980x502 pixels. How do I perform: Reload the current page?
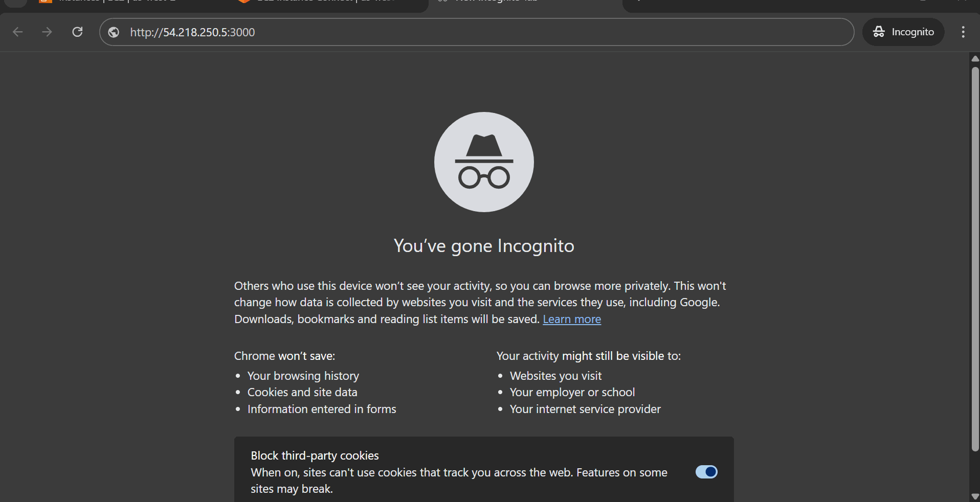77,32
